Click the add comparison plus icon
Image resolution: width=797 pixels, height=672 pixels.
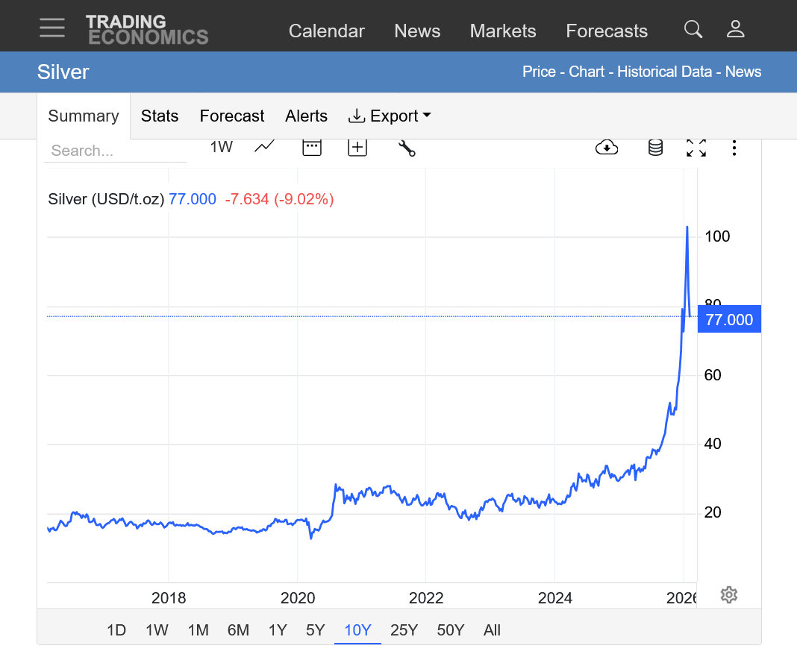[x=357, y=147]
